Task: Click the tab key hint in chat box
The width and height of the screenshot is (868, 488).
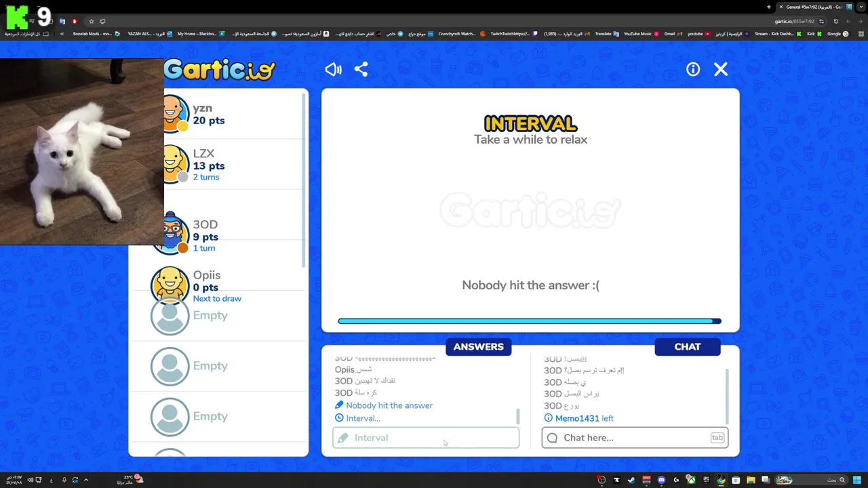Action: (717, 438)
